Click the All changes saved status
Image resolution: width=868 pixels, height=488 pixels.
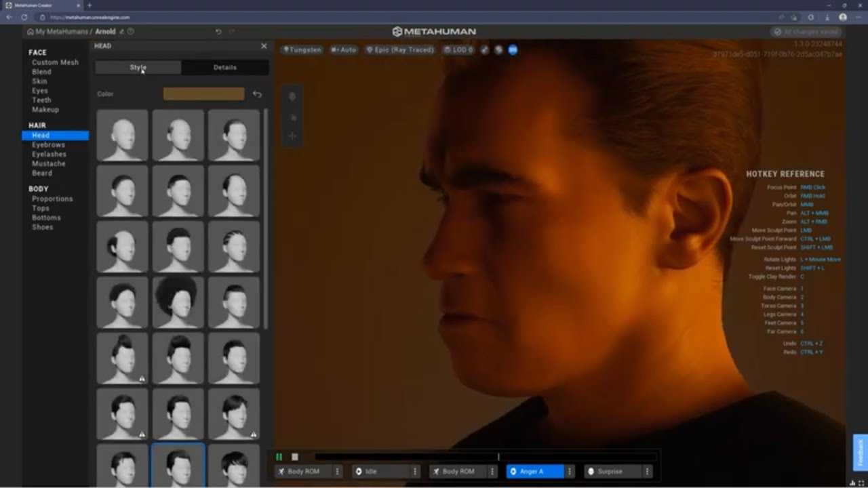pyautogui.click(x=806, y=32)
